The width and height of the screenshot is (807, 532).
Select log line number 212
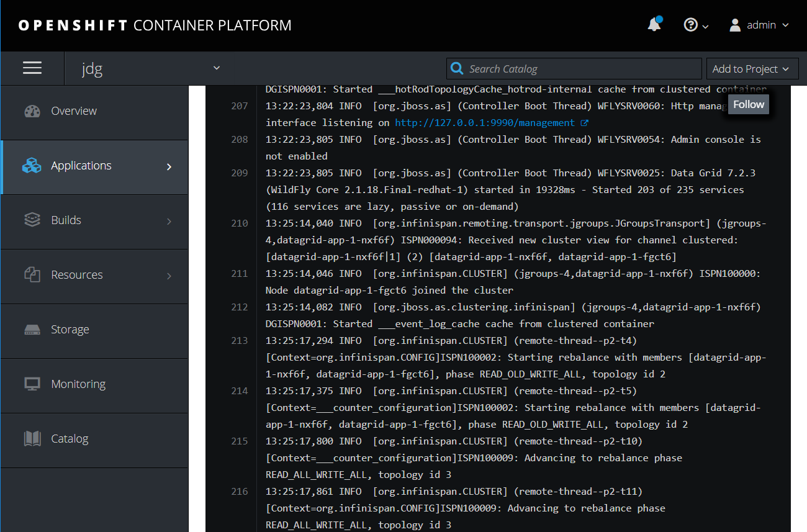(240, 307)
